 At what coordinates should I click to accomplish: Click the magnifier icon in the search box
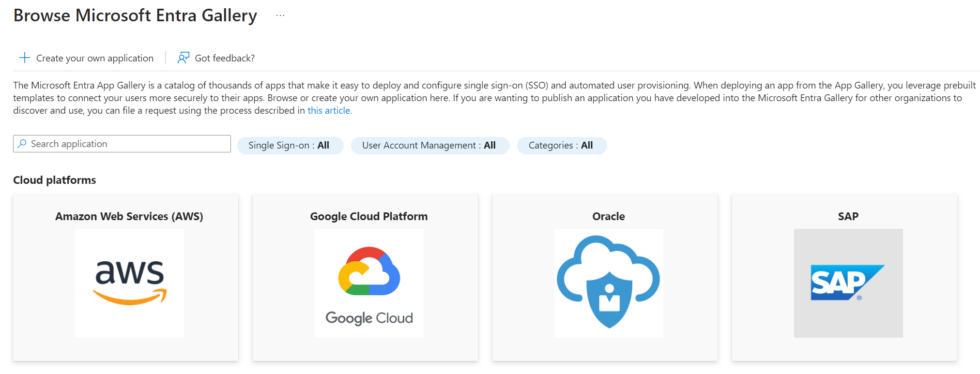[x=22, y=144]
